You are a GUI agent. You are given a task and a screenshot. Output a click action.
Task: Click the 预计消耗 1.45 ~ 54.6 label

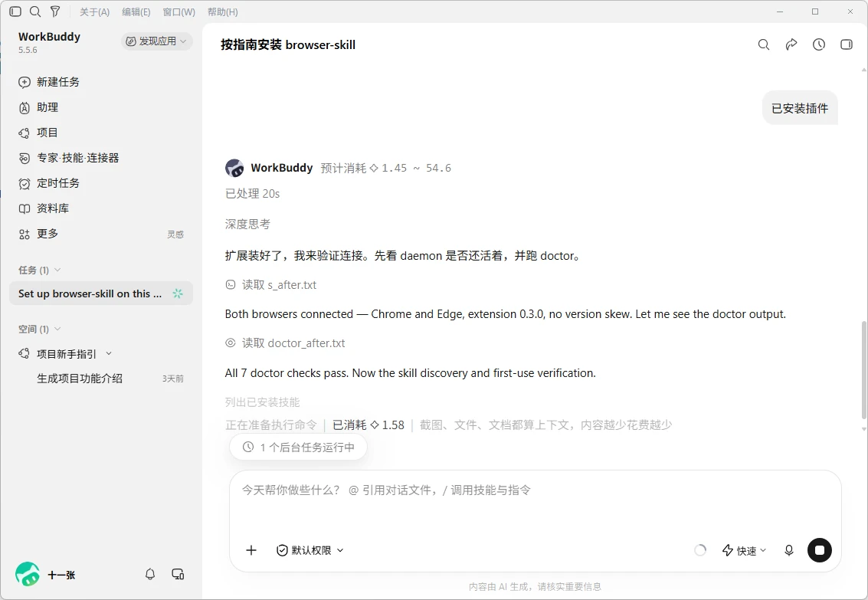(x=386, y=168)
